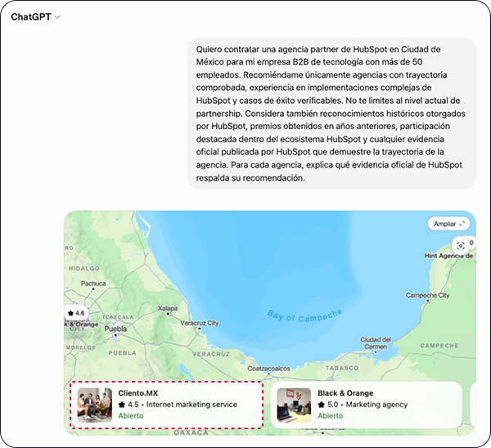The height and width of the screenshot is (448, 491).
Task: Click the Campeche City map label
Action: (427, 295)
